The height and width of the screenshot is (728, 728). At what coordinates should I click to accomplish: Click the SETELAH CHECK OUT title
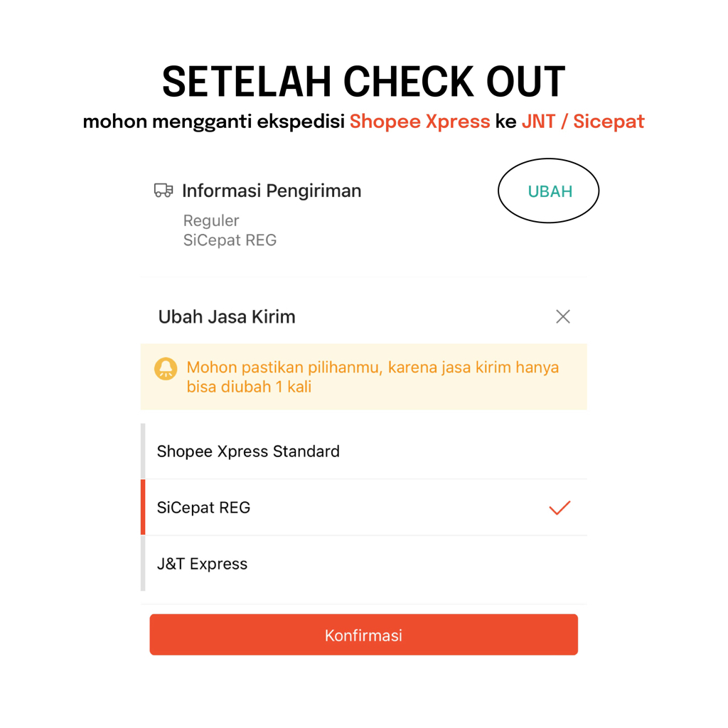click(x=363, y=82)
